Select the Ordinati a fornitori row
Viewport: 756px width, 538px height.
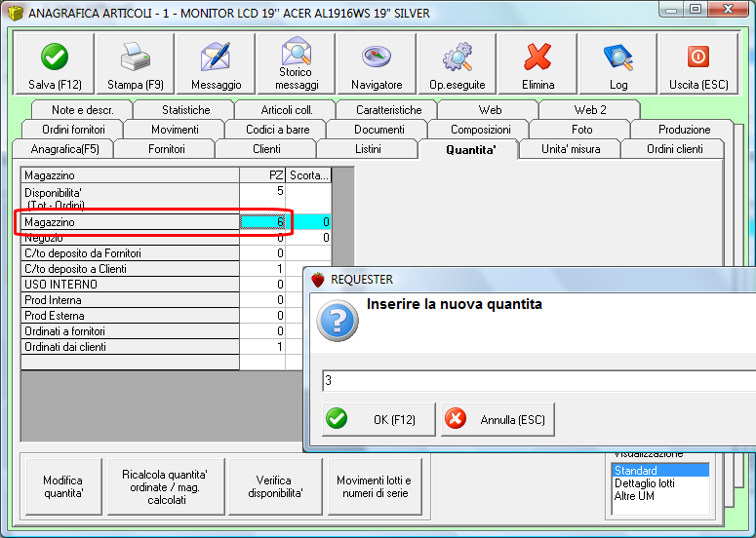[x=130, y=331]
